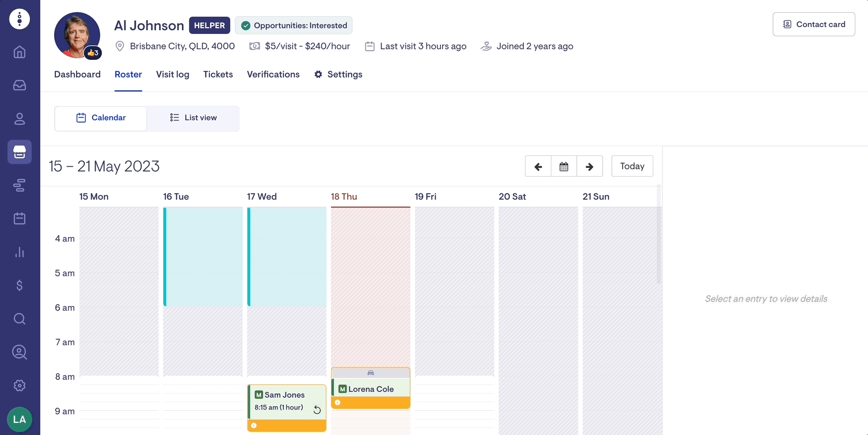The image size is (868, 435).
Task: Click the dollar sign billing icon
Action: (20, 285)
